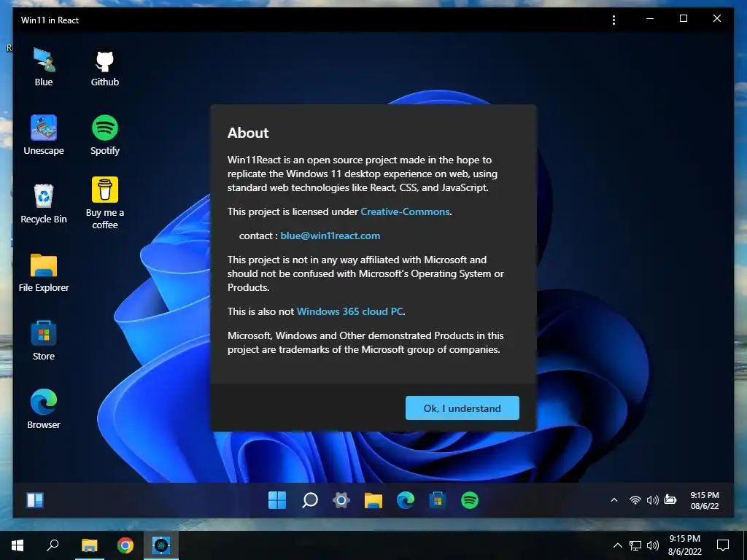
Task: Show hidden icons in host system tray
Action: click(x=617, y=545)
